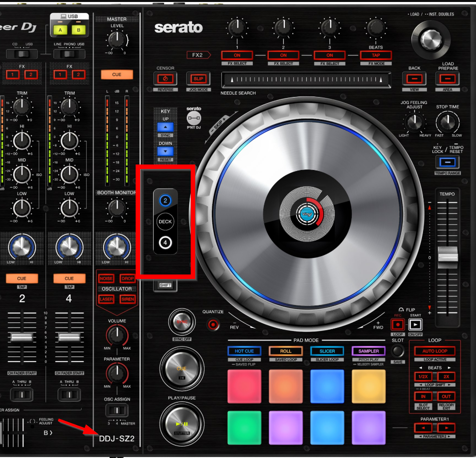
Task: Halve the loop with 1/2X button
Action: [x=423, y=376]
